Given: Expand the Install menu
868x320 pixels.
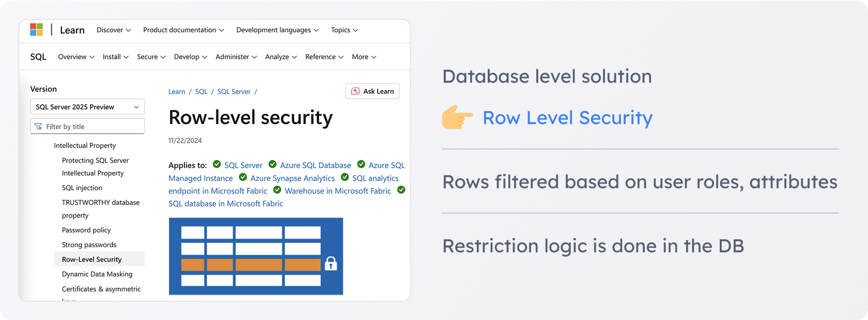Looking at the screenshot, I should pos(115,57).
